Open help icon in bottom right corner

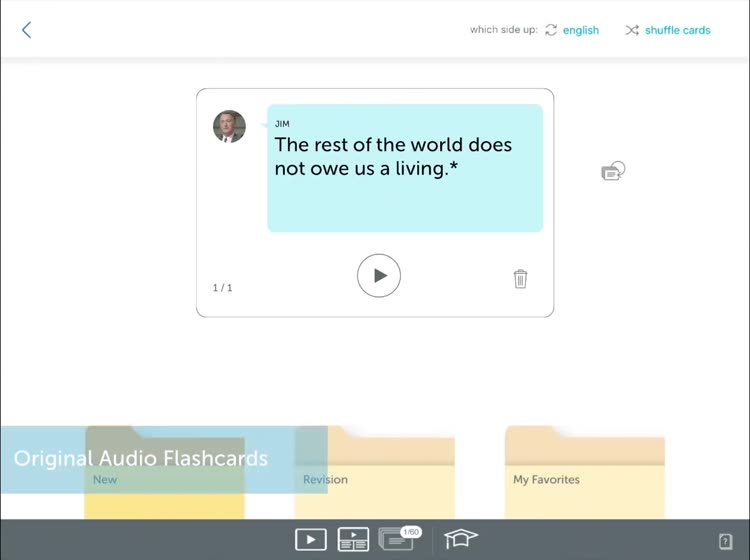(x=726, y=541)
